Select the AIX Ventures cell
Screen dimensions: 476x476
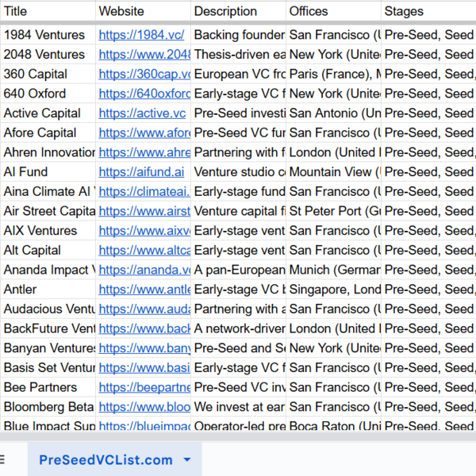click(x=48, y=231)
